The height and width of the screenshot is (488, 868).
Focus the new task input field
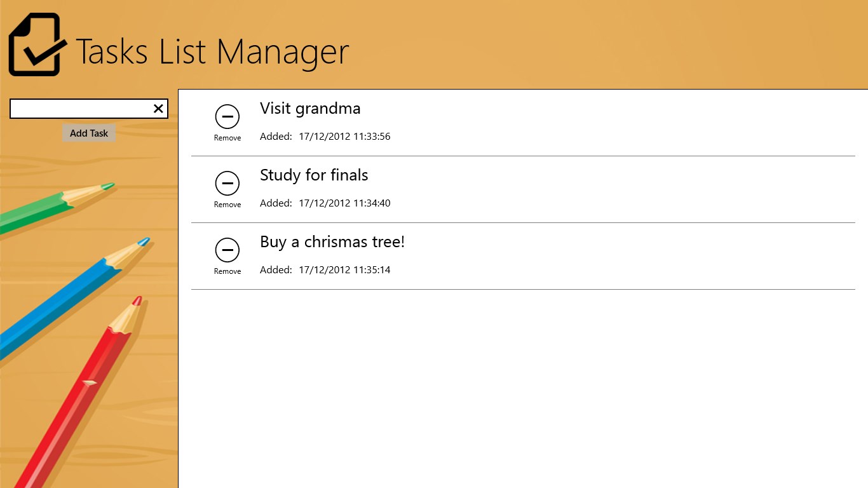(x=81, y=109)
